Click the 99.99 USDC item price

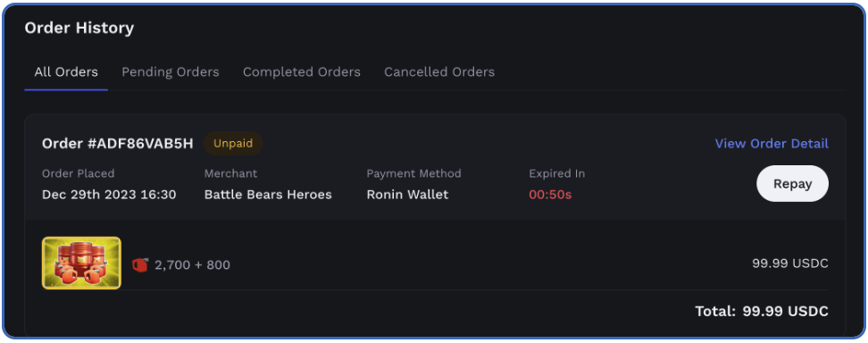790,264
